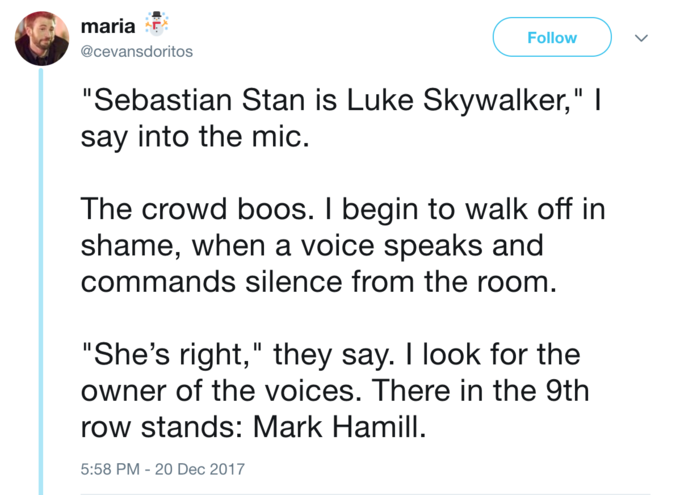
Task: Click the line starting "shame, when a voice"
Action: point(312,246)
